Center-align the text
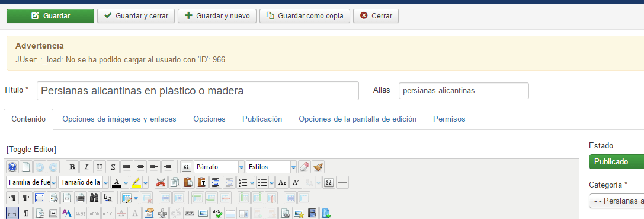 (140, 167)
